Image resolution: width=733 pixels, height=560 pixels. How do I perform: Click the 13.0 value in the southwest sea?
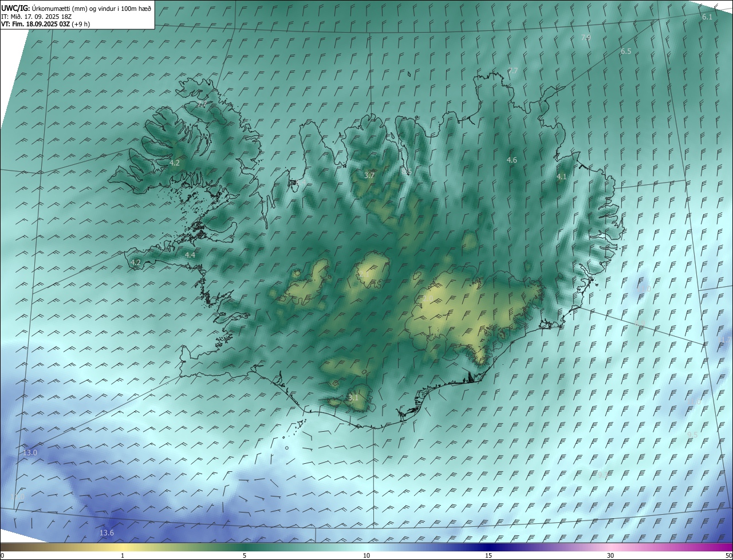30,452
